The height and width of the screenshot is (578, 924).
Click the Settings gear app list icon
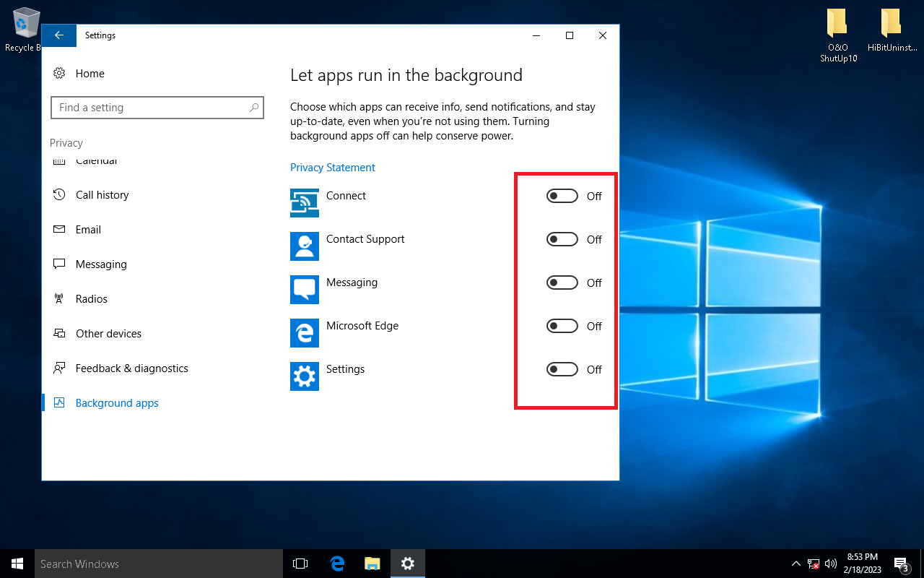click(x=305, y=376)
